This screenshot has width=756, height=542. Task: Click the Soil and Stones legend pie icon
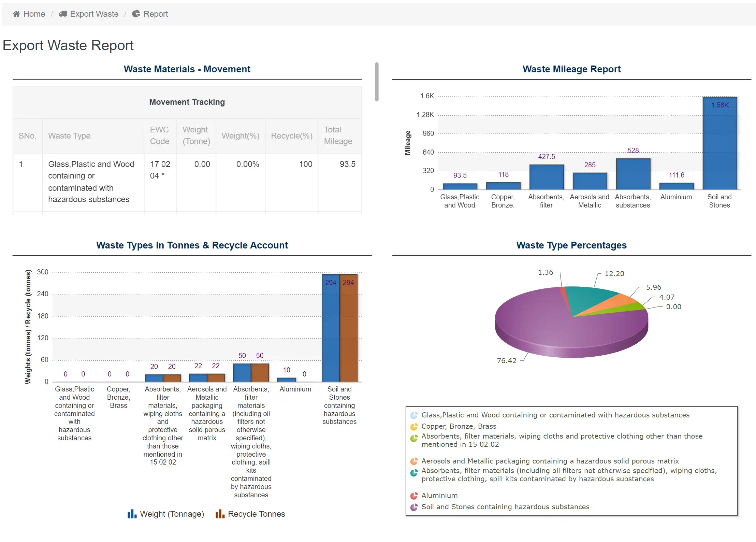pos(414,507)
